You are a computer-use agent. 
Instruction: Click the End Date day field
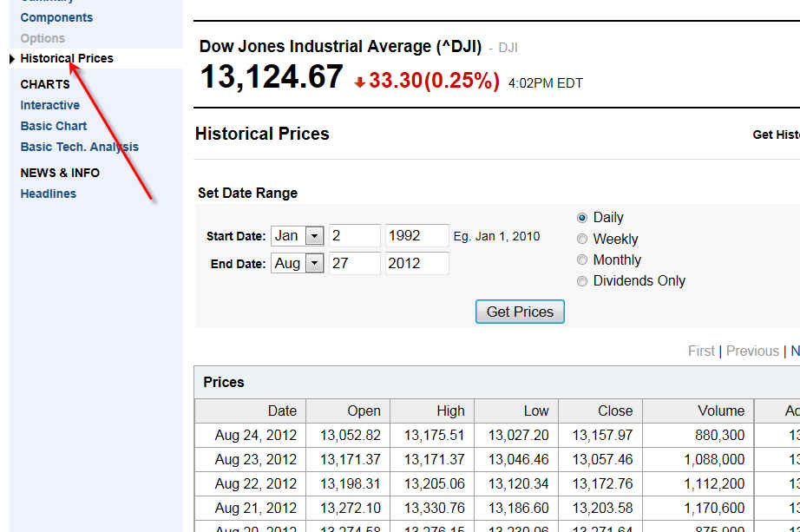click(354, 264)
